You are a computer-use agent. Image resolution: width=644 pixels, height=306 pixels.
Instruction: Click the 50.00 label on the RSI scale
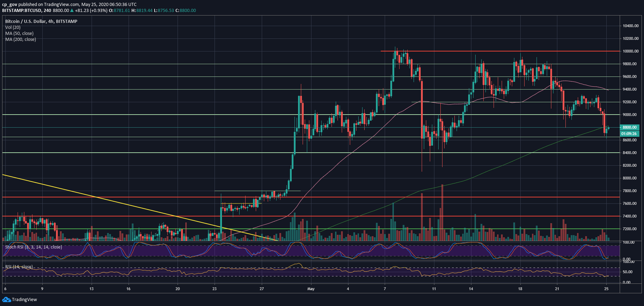pyautogui.click(x=627, y=272)
